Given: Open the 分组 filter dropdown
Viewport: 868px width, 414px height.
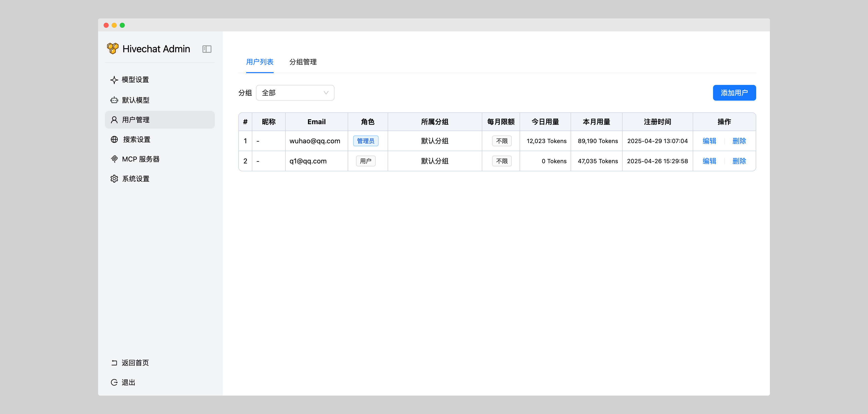Looking at the screenshot, I should tap(295, 93).
